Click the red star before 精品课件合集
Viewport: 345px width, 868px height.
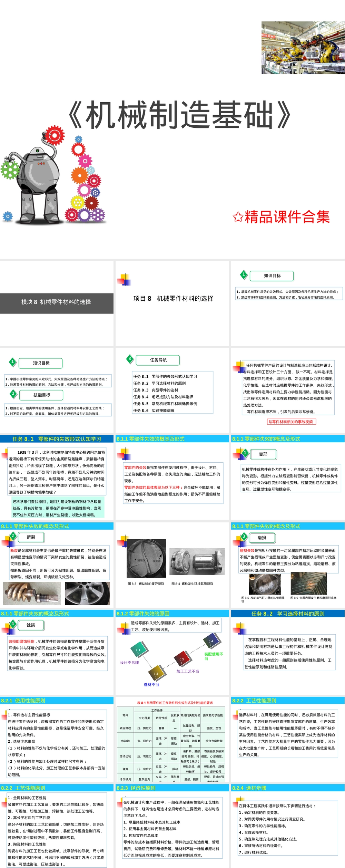[238, 218]
